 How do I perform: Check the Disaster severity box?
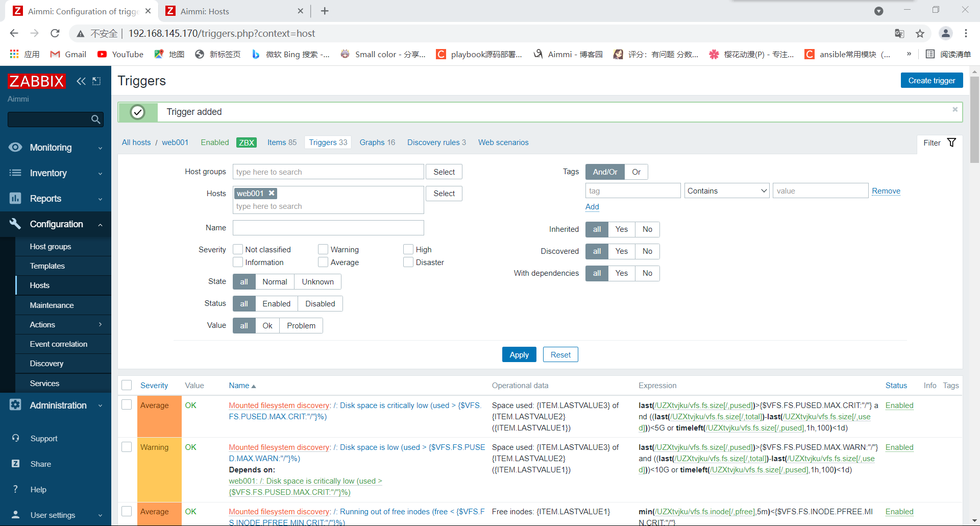[408, 262]
